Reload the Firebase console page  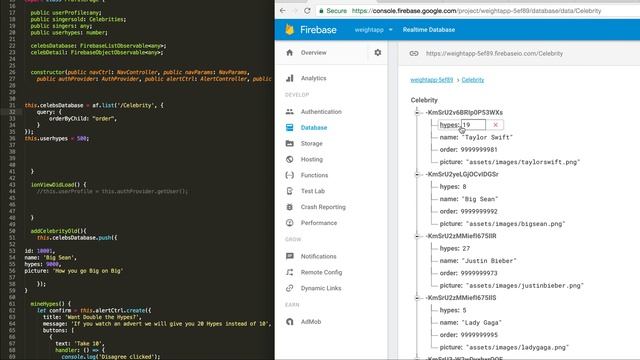tap(307, 11)
